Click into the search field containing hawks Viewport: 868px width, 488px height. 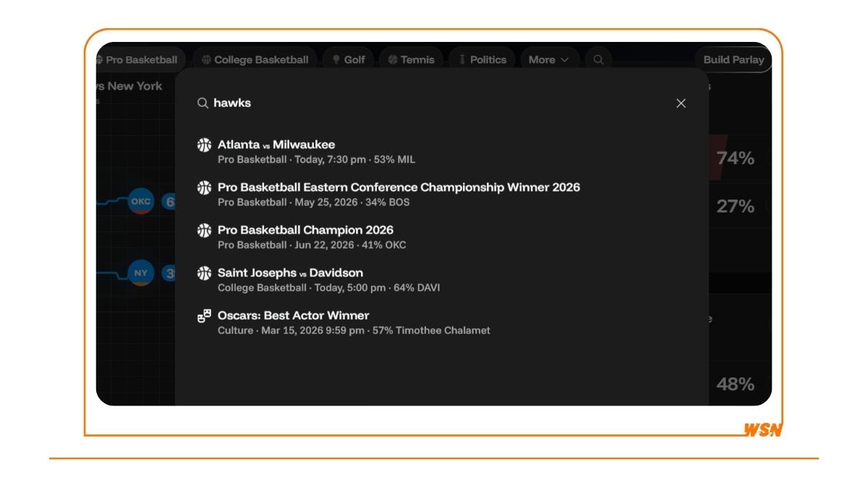(434, 103)
